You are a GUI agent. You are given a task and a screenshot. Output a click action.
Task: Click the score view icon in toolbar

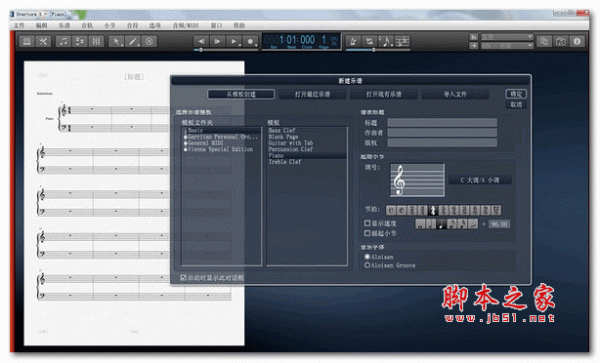coord(27,41)
